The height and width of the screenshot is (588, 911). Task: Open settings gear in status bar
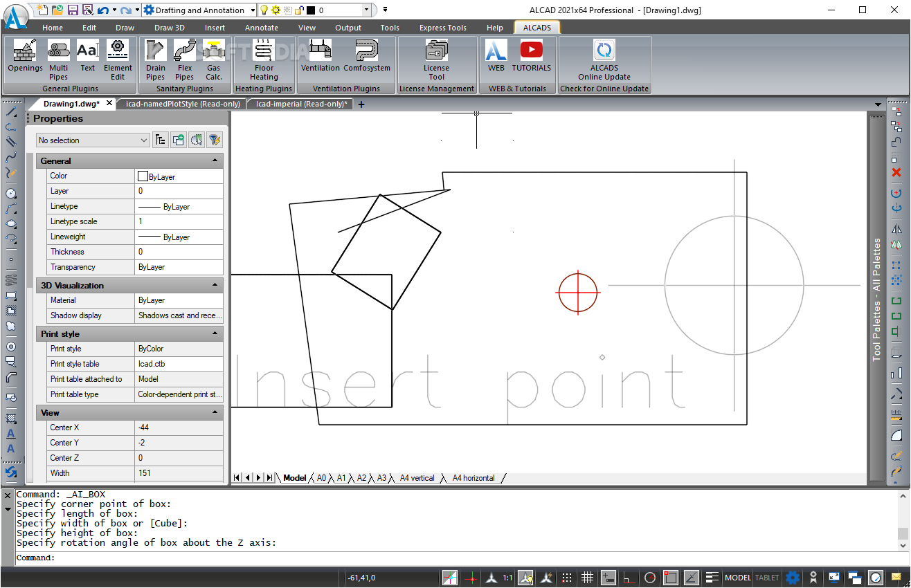coord(793,578)
